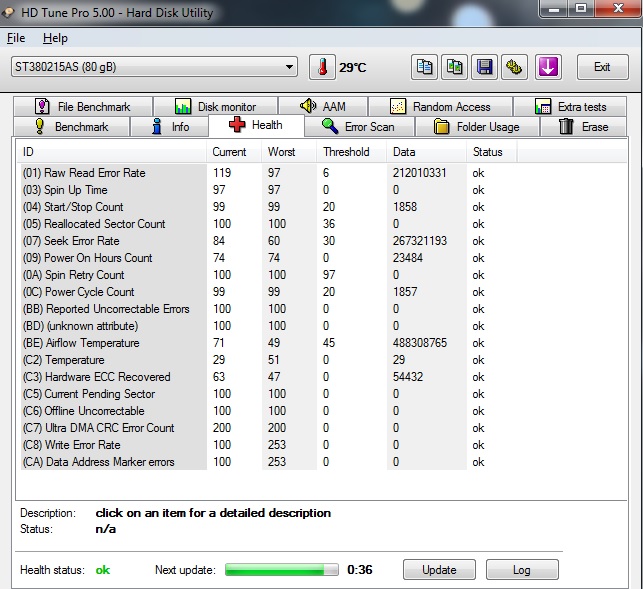This screenshot has height=589, width=643.
Task: Click the green Health status ok text
Action: point(103,570)
